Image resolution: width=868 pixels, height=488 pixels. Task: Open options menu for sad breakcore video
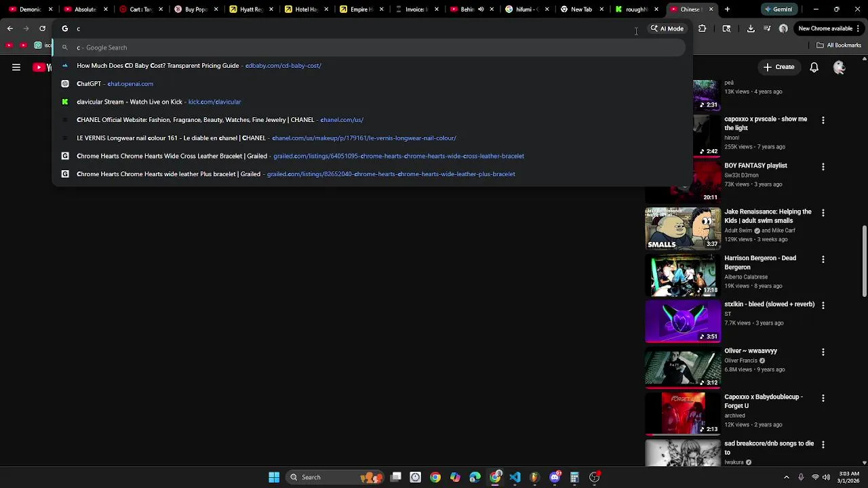[x=823, y=445]
